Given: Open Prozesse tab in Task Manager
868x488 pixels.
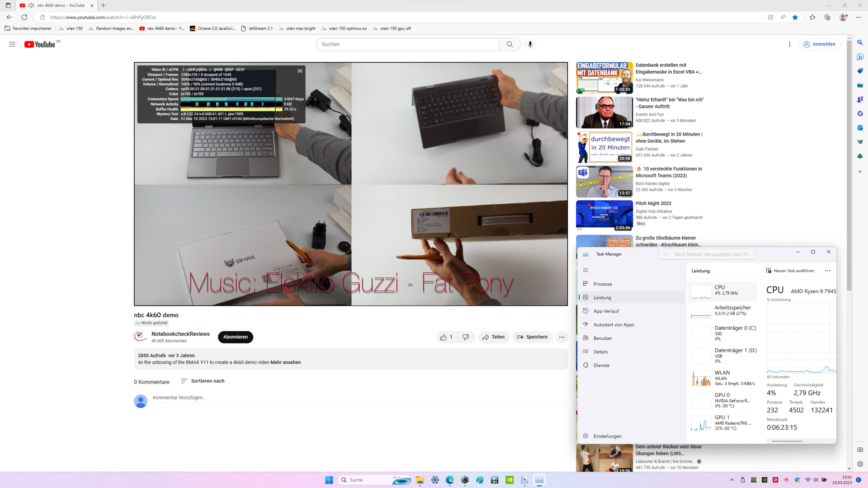Looking at the screenshot, I should click(603, 284).
